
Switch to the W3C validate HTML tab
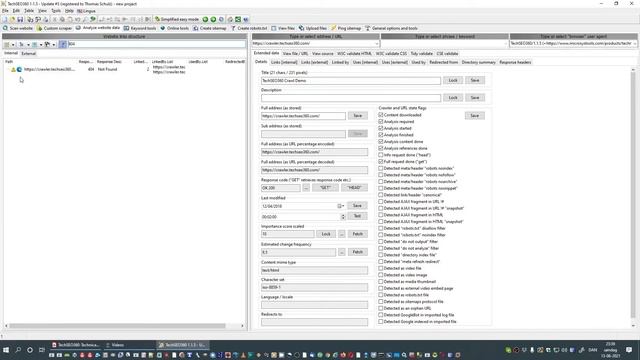click(x=354, y=53)
